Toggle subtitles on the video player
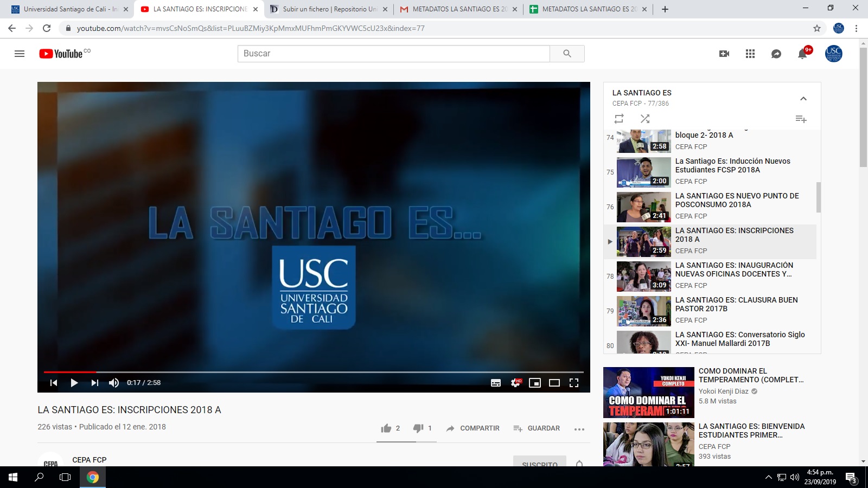The height and width of the screenshot is (488, 868). click(496, 383)
